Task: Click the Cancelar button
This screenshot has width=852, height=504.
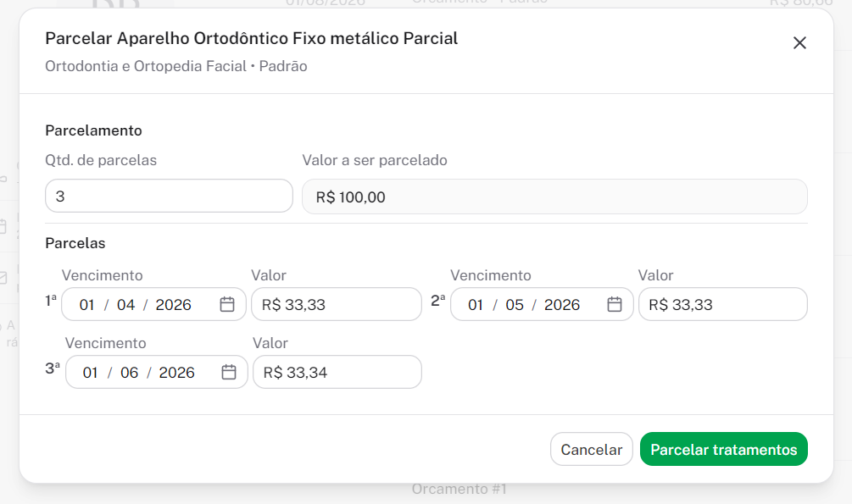Action: [x=592, y=450]
